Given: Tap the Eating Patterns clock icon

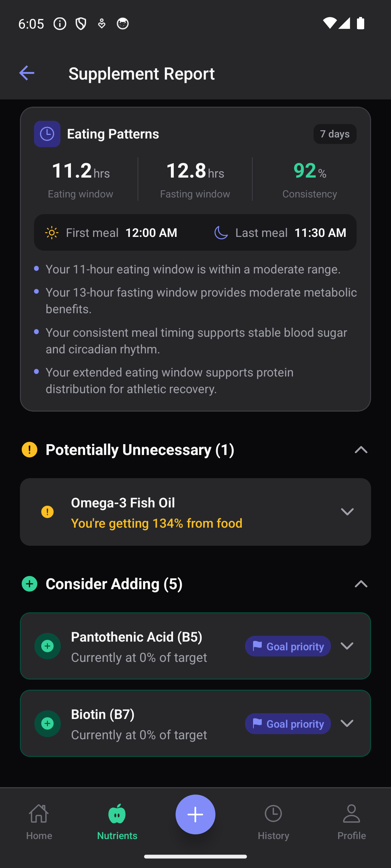Looking at the screenshot, I should point(47,134).
